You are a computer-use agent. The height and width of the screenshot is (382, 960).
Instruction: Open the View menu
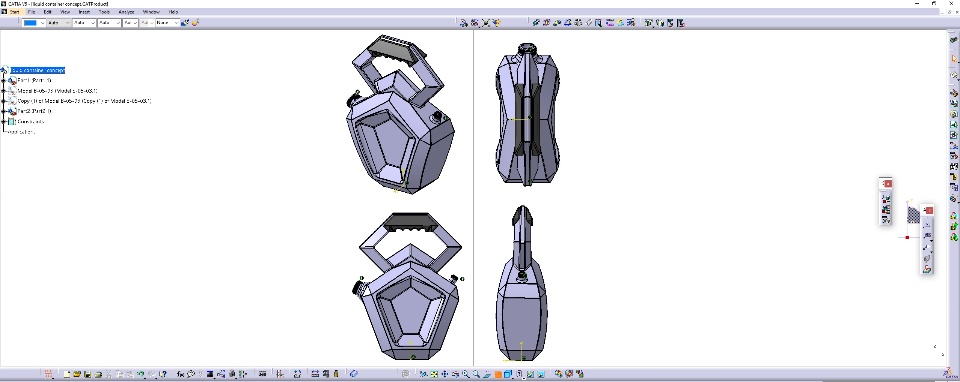(x=65, y=12)
